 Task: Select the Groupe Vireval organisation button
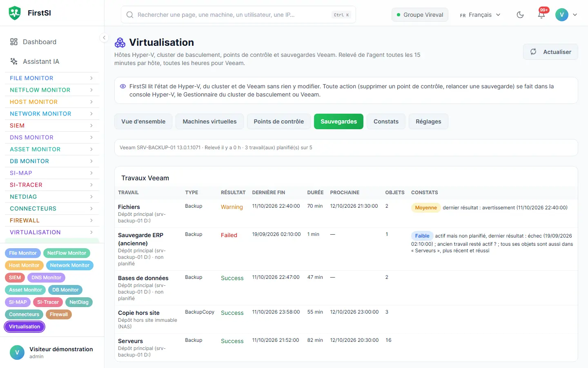click(x=420, y=15)
